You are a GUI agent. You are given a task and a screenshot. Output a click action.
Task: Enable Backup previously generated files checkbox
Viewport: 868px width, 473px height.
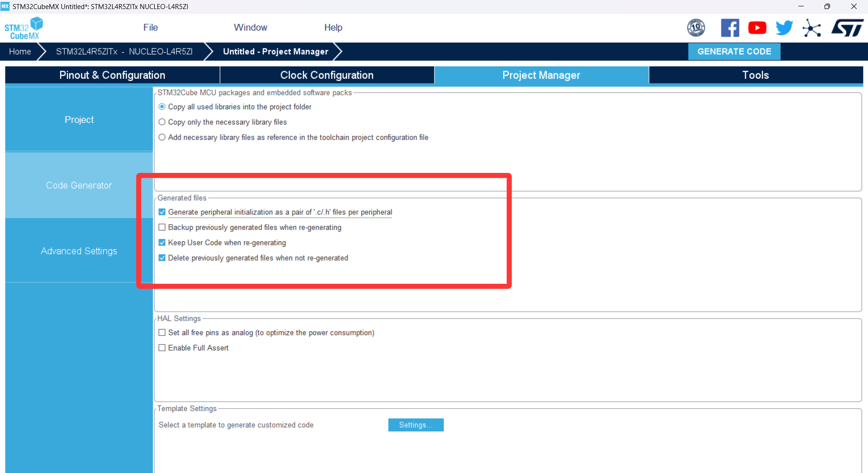coord(162,228)
